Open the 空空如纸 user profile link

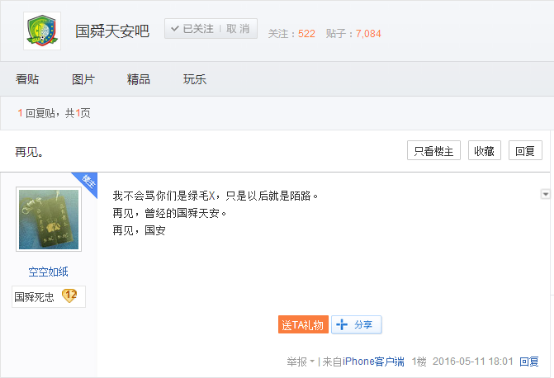point(48,272)
